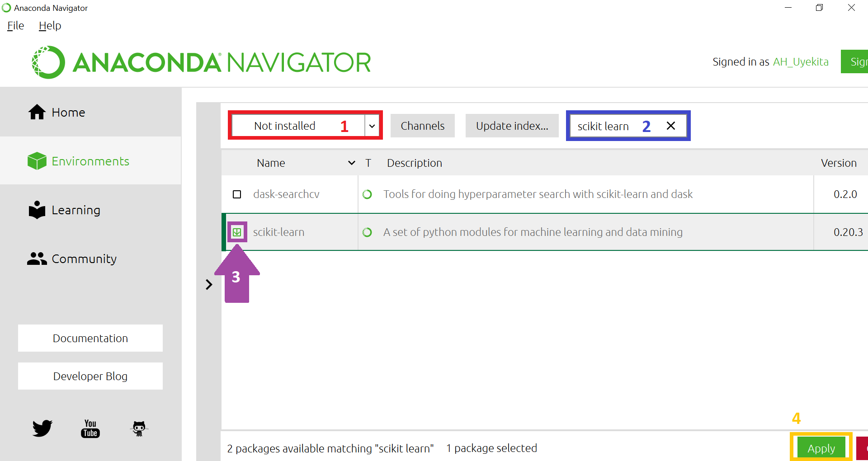Click the AH_Uyekita username link
The height and width of the screenshot is (461, 868).
pos(801,62)
